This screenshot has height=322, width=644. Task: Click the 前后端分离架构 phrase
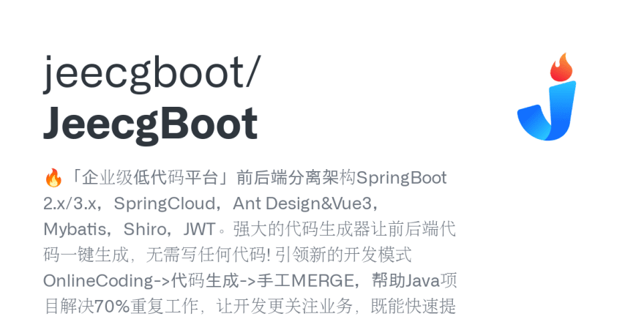(296, 179)
